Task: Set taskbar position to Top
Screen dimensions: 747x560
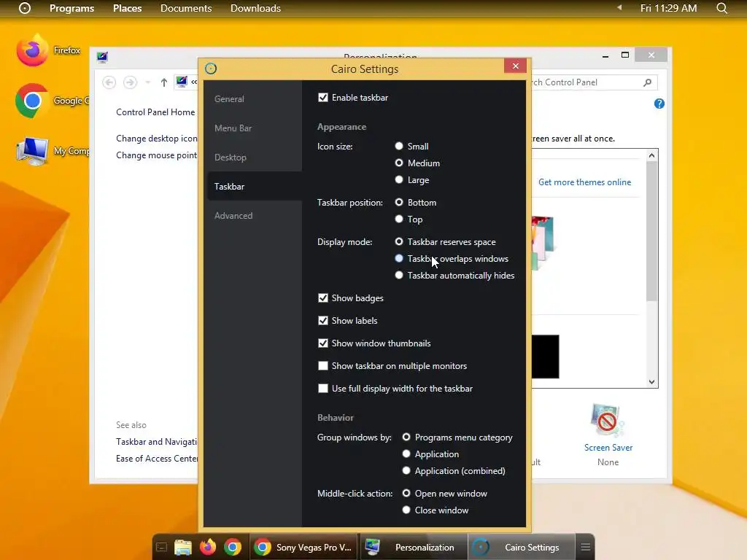Action: (399, 219)
